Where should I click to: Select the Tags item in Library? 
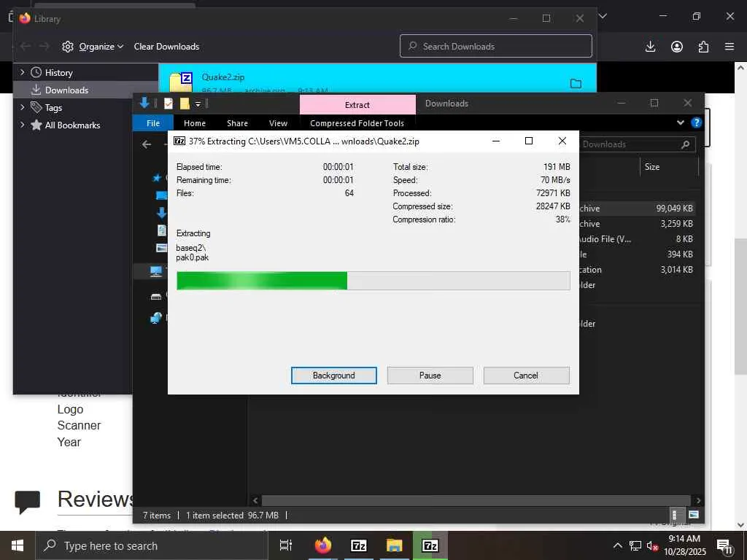tap(47, 108)
